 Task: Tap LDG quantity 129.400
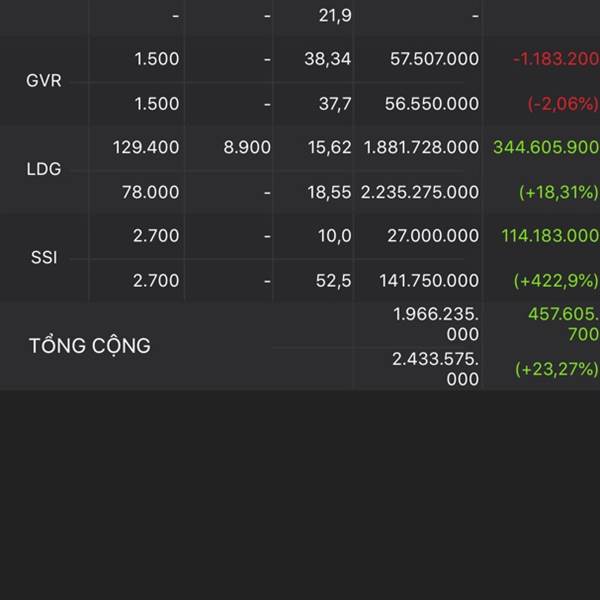146,147
